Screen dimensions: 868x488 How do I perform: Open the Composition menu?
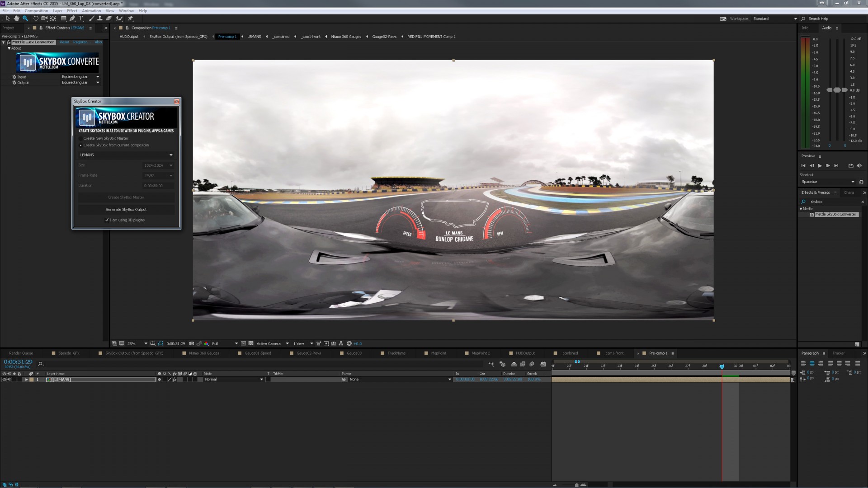36,11
